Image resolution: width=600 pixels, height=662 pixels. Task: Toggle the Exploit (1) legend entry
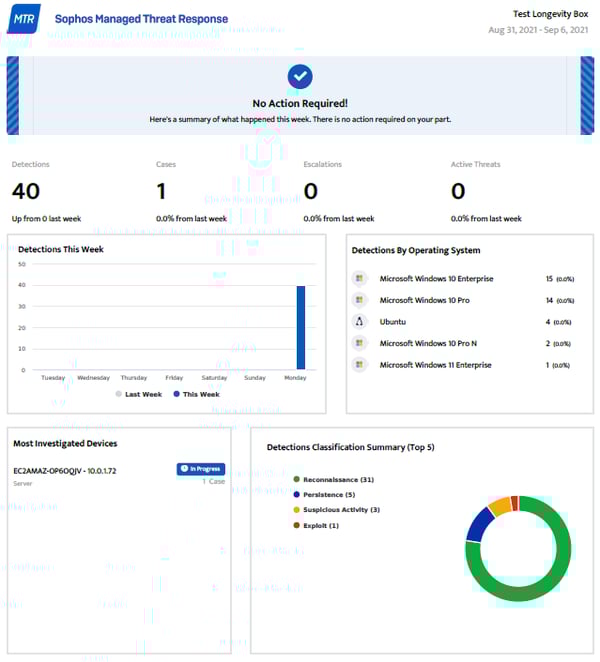(316, 525)
